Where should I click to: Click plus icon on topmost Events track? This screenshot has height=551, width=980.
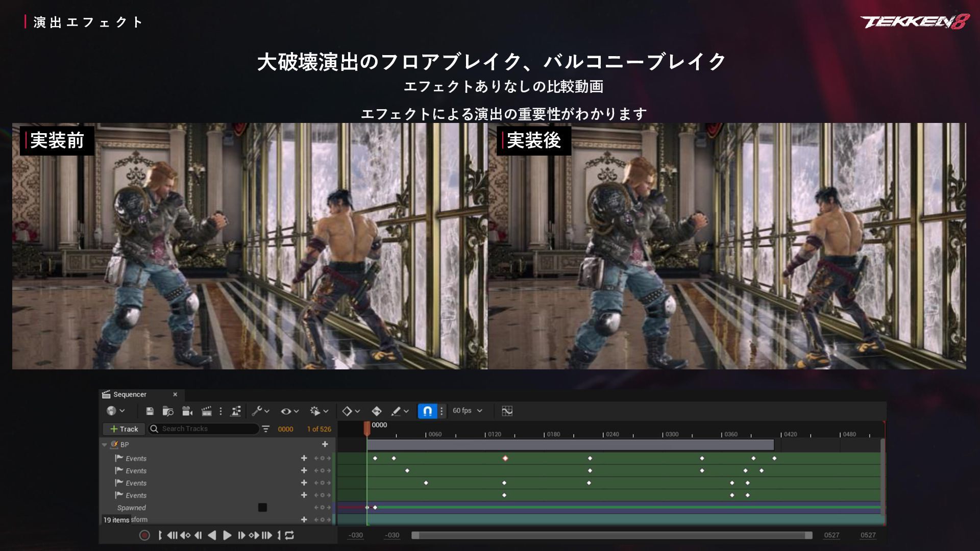click(304, 458)
